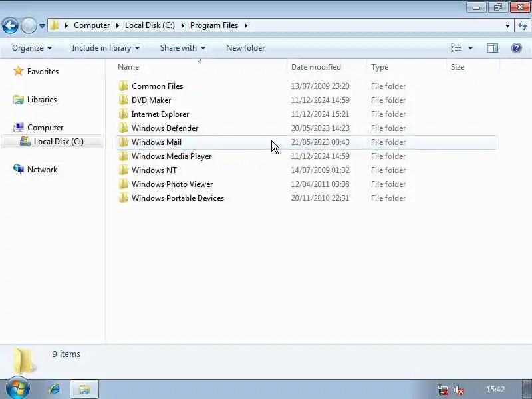Open the muted volume tray icon
Viewport: 532px width, 399px height.
pyautogui.click(x=459, y=390)
